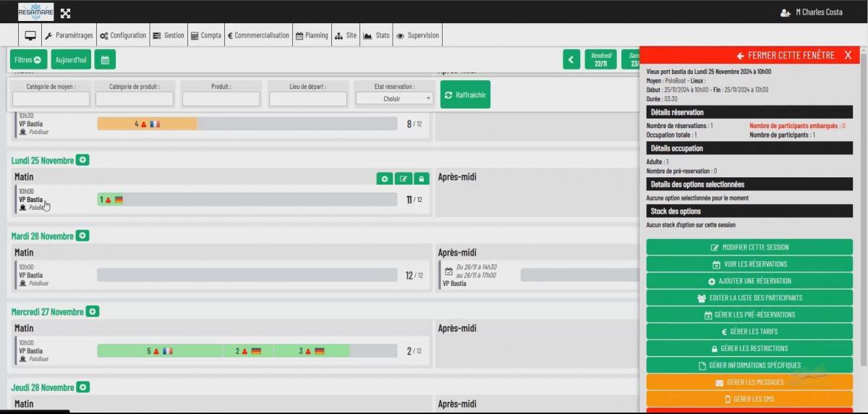This screenshot has height=414, width=868.
Task: Click the Catégorie de produit field
Action: coord(135,98)
